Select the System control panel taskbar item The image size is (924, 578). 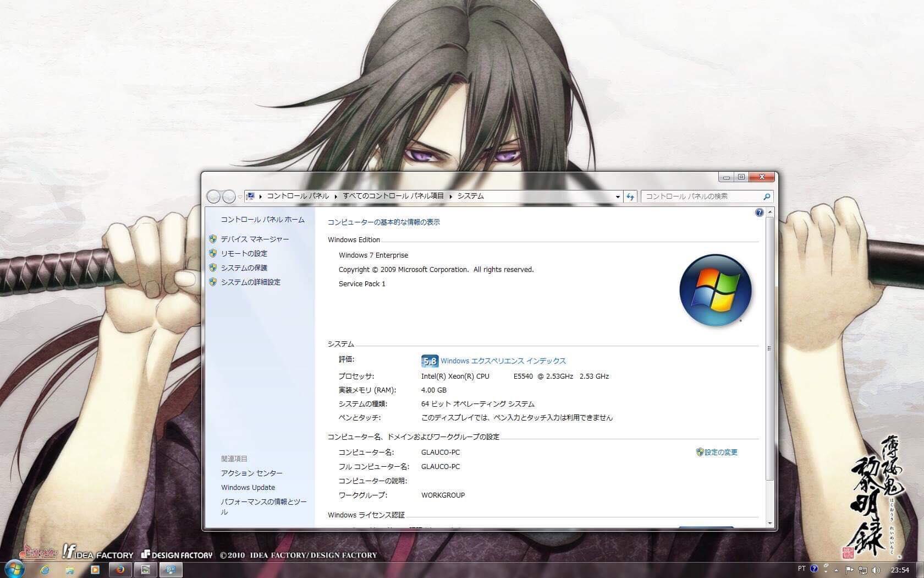coord(170,570)
